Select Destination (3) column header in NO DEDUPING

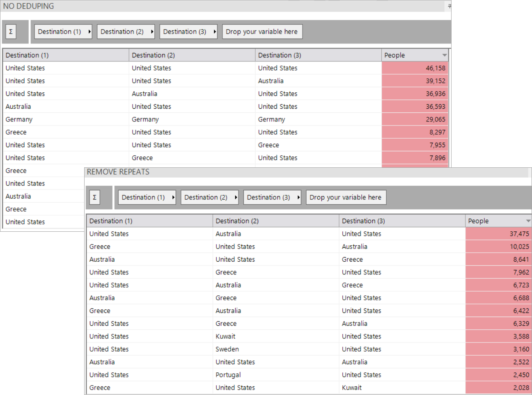[x=319, y=55]
